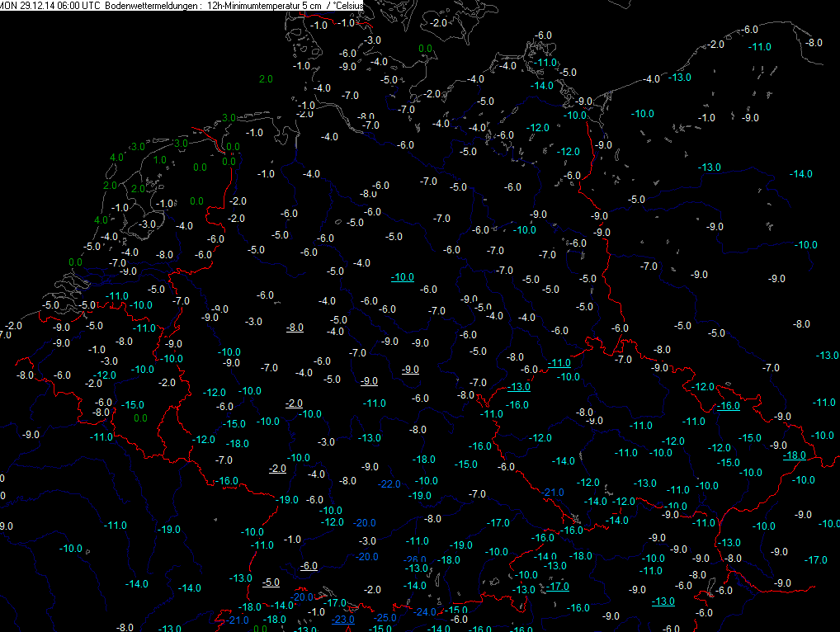Select the underlined -6.0 reading
The width and height of the screenshot is (840, 632).
pyautogui.click(x=309, y=566)
